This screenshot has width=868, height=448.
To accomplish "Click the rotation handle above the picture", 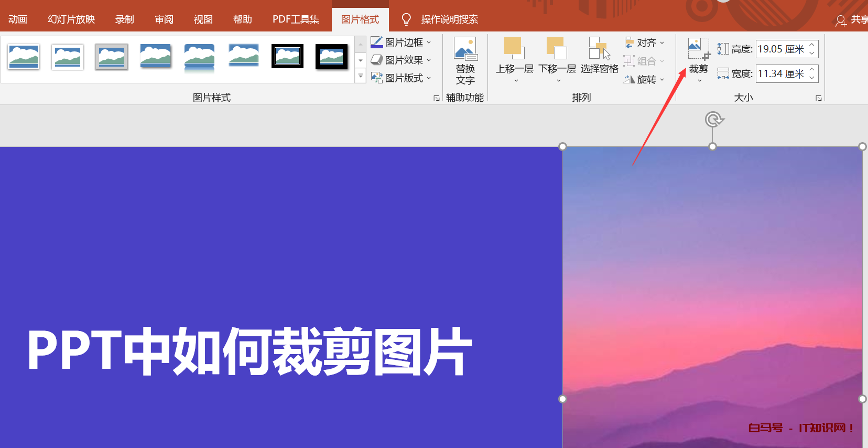I will (x=713, y=120).
